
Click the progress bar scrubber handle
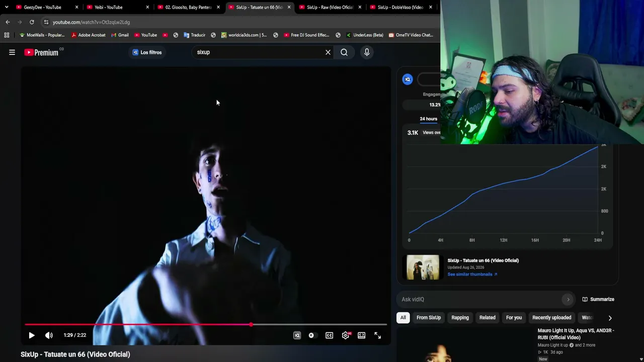(x=251, y=325)
